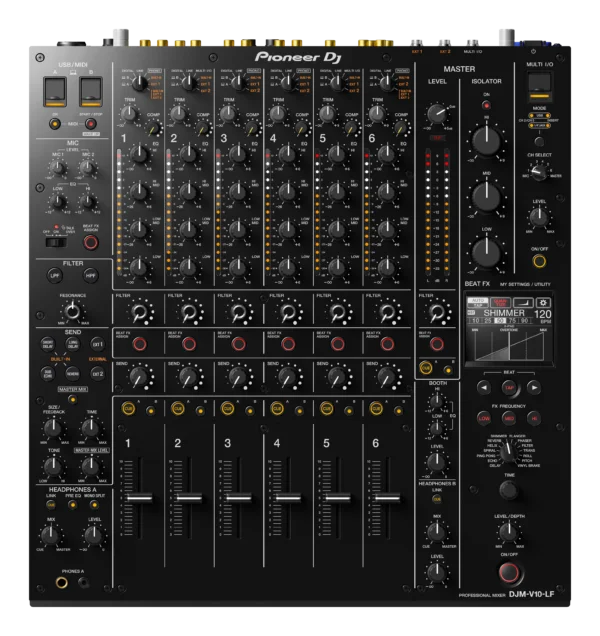Toggle the Beat FX ON/OFF button
Viewport: 600px width, 636px height.
click(x=509, y=573)
